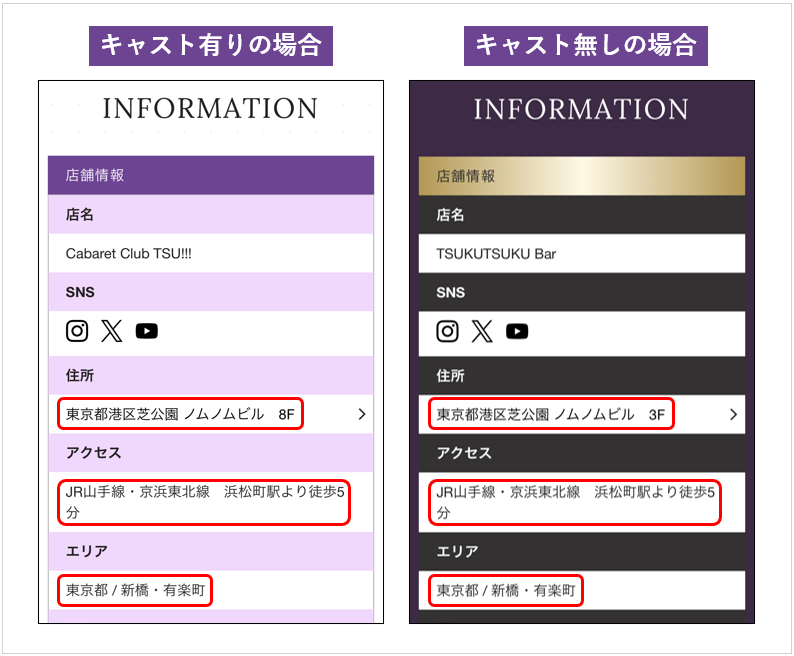Select access text in light-themed panel
This screenshot has width=794, height=656.
tap(205, 502)
